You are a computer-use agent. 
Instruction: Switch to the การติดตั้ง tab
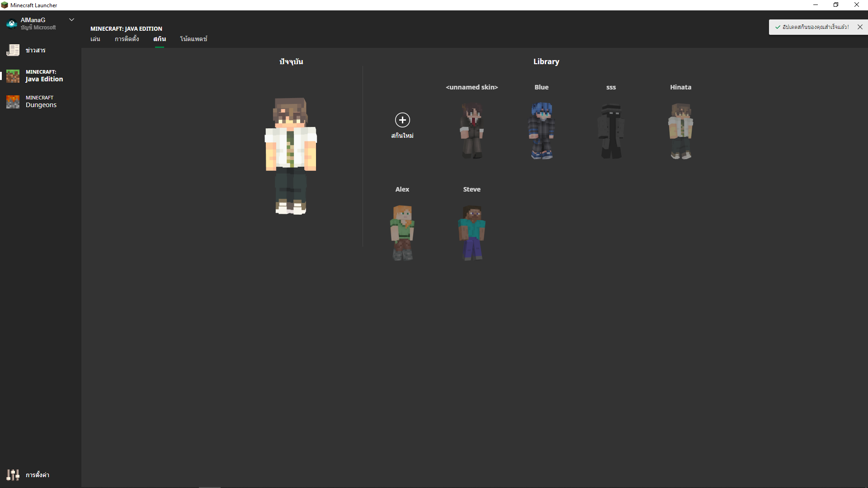tap(127, 39)
